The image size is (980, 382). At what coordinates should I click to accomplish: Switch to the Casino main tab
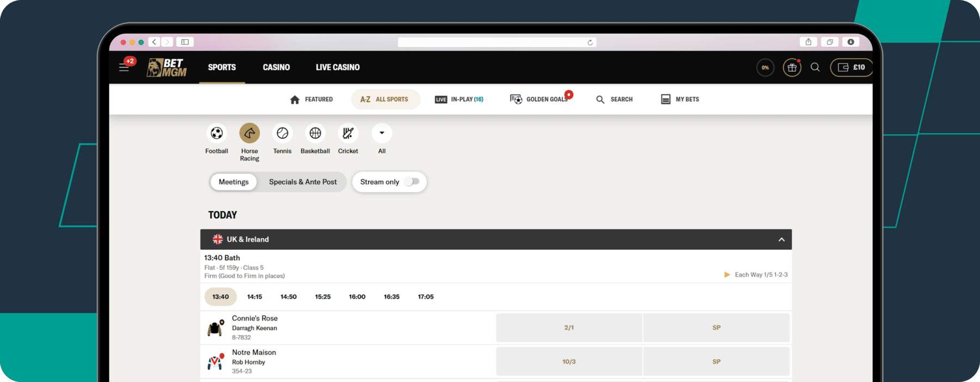click(276, 67)
